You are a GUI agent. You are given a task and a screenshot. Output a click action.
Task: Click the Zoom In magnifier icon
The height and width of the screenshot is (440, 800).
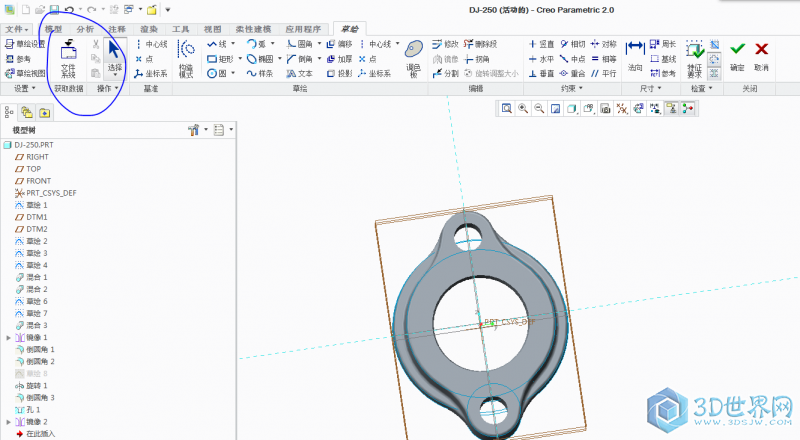(523, 108)
